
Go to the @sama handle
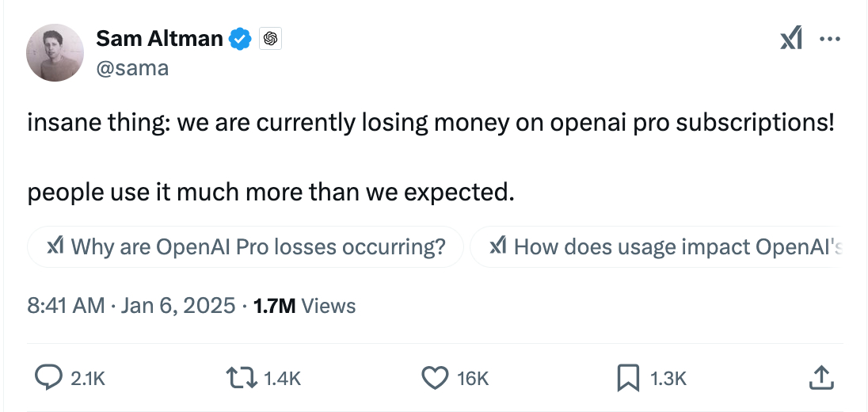[x=132, y=67]
